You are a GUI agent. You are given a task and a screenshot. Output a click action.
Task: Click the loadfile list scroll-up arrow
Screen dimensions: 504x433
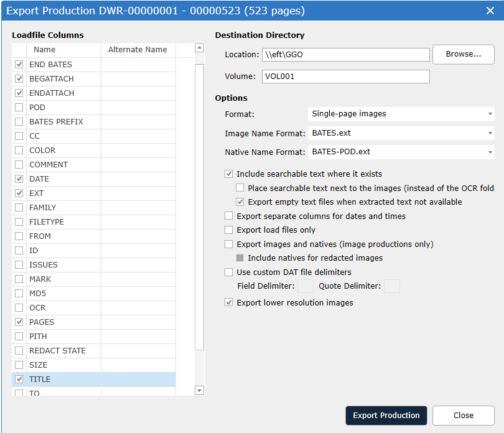pyautogui.click(x=199, y=48)
